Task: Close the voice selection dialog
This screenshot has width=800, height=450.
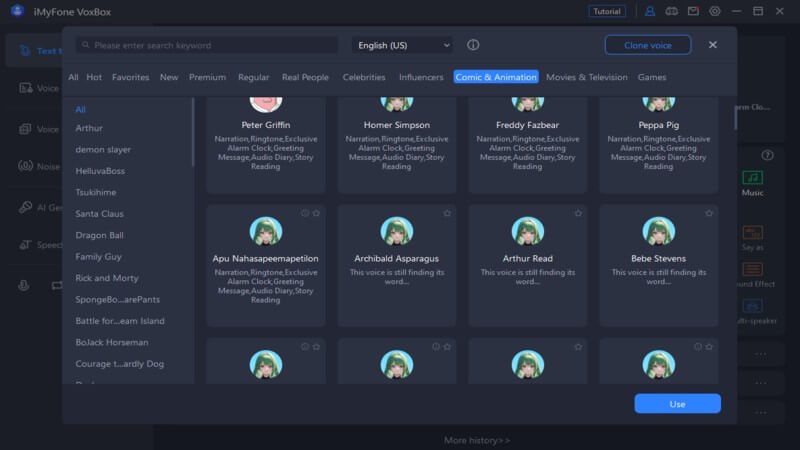Action: (713, 45)
